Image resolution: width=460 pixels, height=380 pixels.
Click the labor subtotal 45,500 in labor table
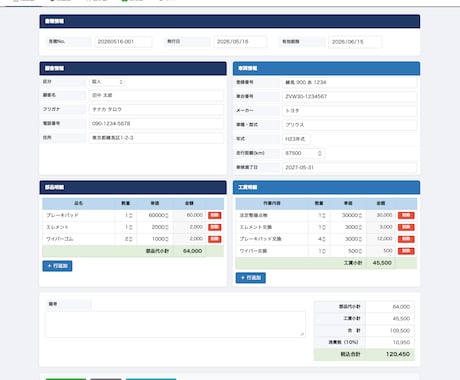coord(382,263)
